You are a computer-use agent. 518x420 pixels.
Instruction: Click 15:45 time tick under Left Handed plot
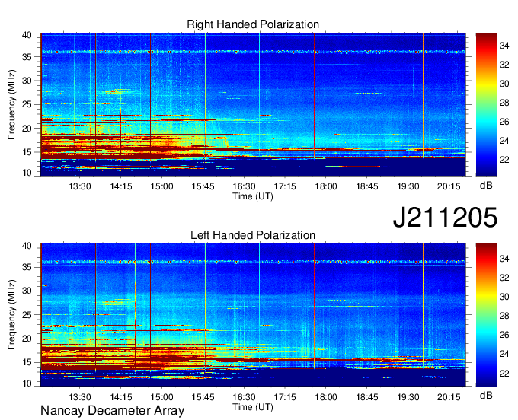(x=203, y=397)
